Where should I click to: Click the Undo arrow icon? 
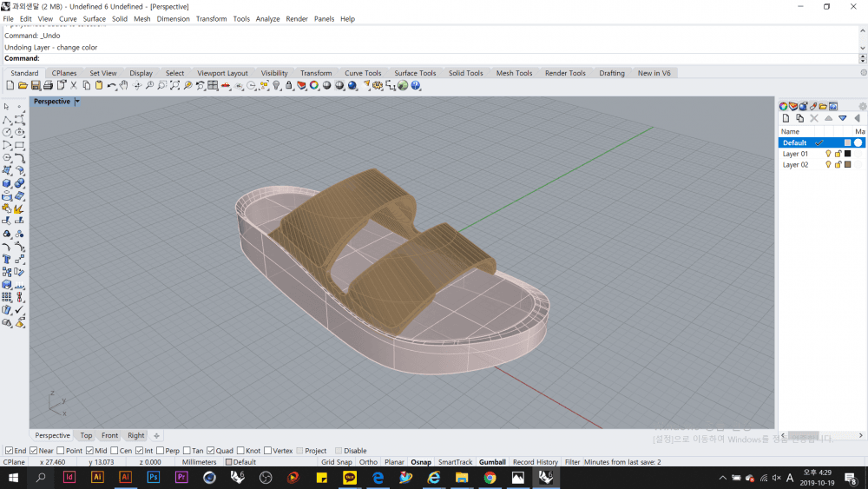click(x=111, y=86)
